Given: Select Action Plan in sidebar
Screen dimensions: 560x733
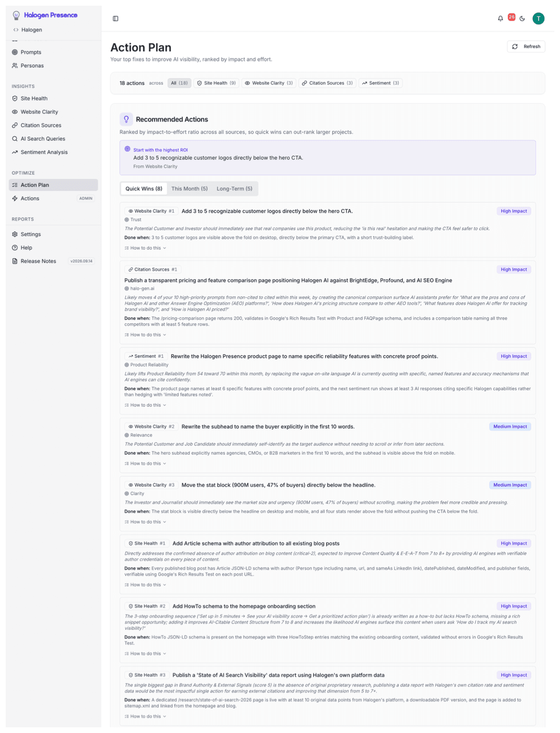Looking at the screenshot, I should point(53,185).
